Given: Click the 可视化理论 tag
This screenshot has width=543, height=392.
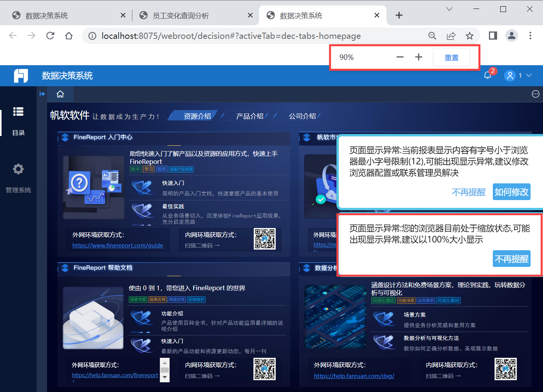Looking at the screenshot, I should [x=384, y=301].
